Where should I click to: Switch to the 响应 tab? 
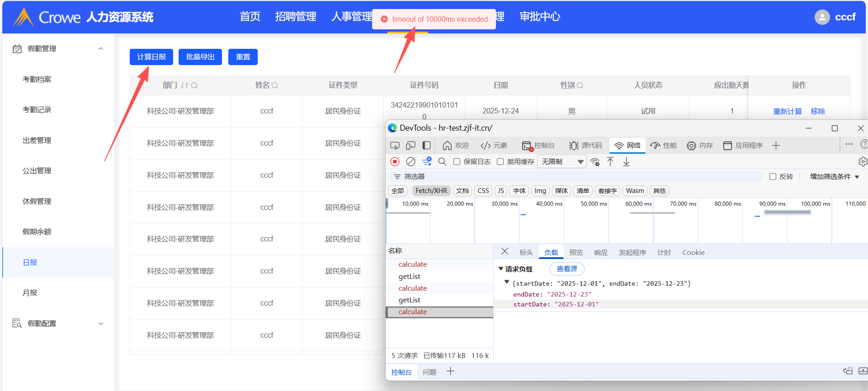600,253
